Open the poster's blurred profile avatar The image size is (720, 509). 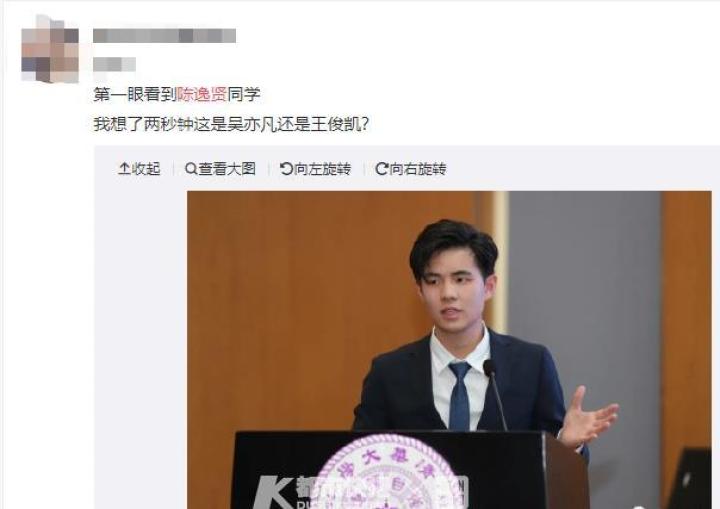point(50,49)
